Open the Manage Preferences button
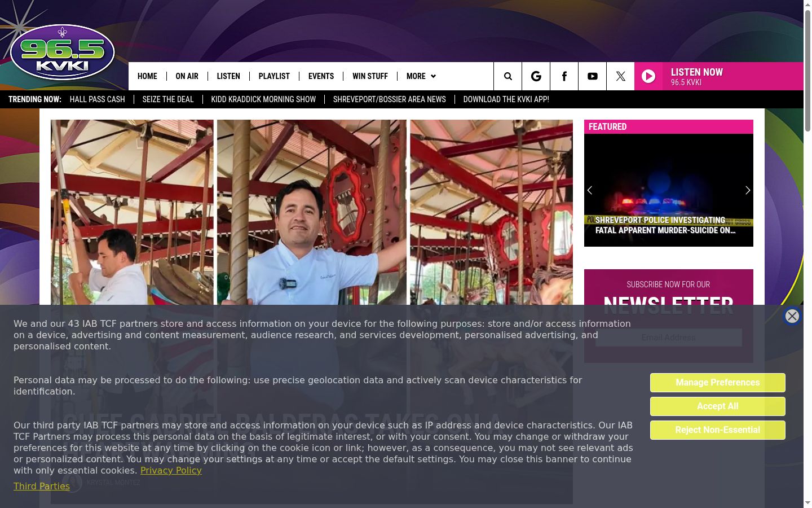Image resolution: width=812 pixels, height=508 pixels. [717, 383]
